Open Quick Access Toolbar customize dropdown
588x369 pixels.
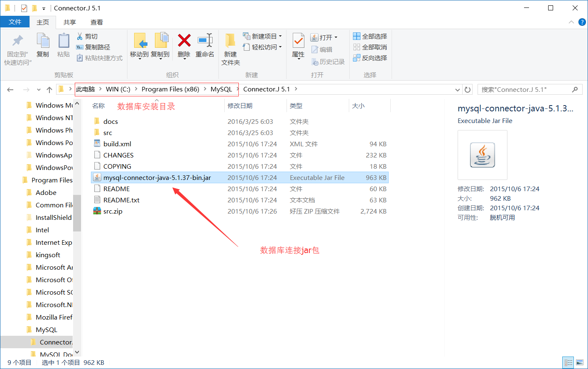pyautogui.click(x=44, y=8)
